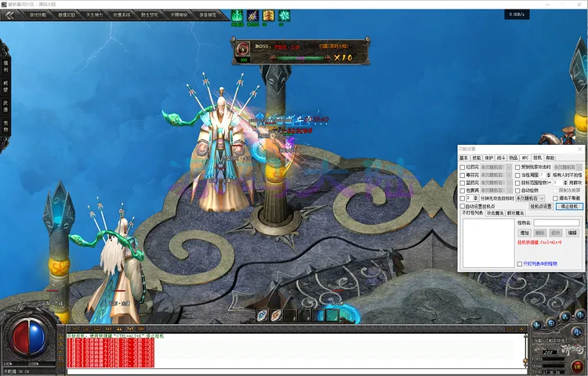
Task: Toggle the 自动设置挂机点 checkbox
Action: [x=463, y=206]
